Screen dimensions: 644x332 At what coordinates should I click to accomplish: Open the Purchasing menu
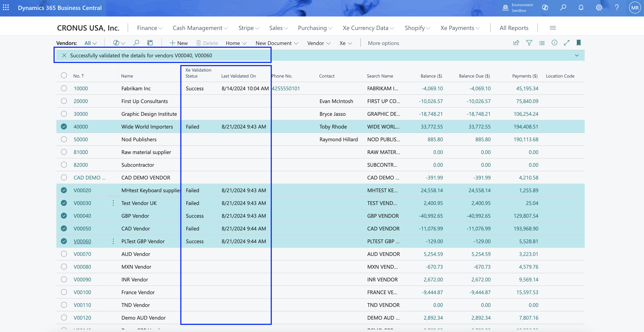tap(315, 28)
